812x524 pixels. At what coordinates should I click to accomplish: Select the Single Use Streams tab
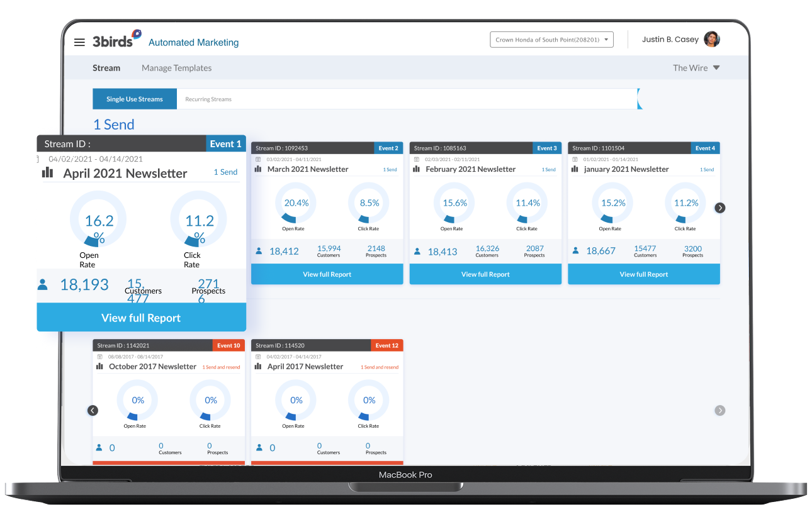[x=134, y=99]
